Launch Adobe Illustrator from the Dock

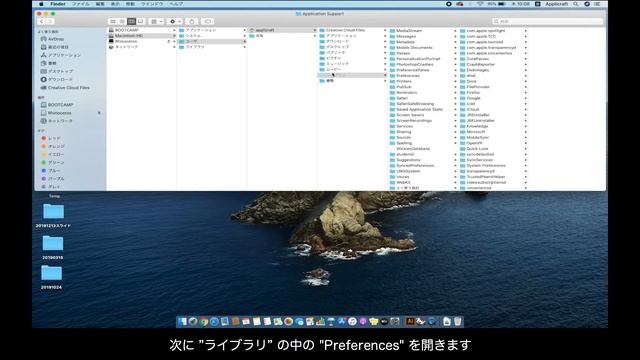[410, 322]
